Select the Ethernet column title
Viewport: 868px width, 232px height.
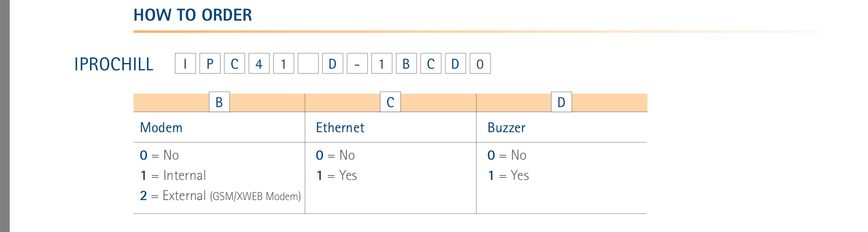coord(340,128)
